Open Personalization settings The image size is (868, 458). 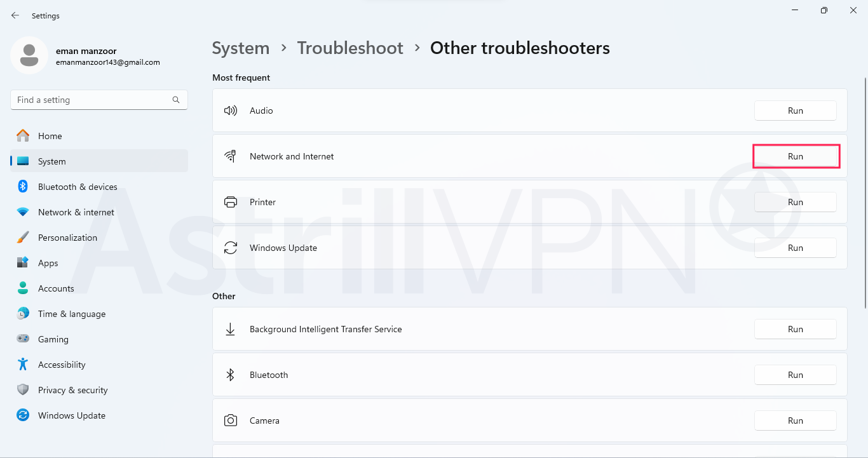coord(99,238)
